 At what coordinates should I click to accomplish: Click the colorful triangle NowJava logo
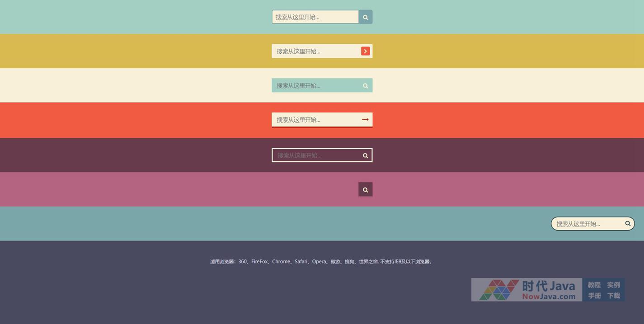(498, 290)
